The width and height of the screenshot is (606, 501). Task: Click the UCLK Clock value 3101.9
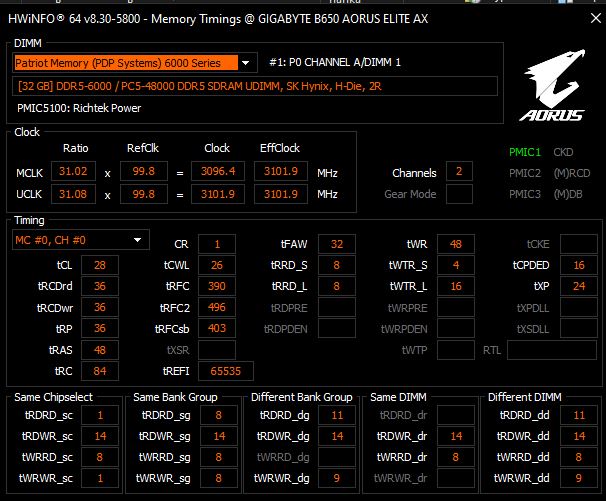218,194
